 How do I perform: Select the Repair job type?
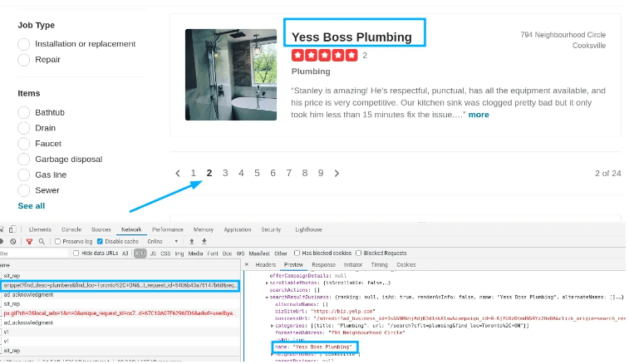[23, 60]
